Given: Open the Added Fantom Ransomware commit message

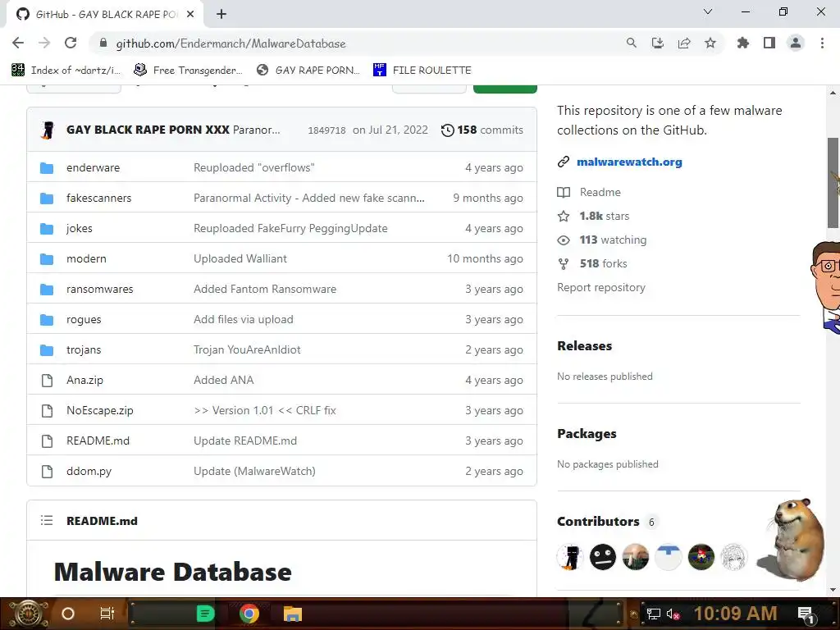Looking at the screenshot, I should [265, 290].
